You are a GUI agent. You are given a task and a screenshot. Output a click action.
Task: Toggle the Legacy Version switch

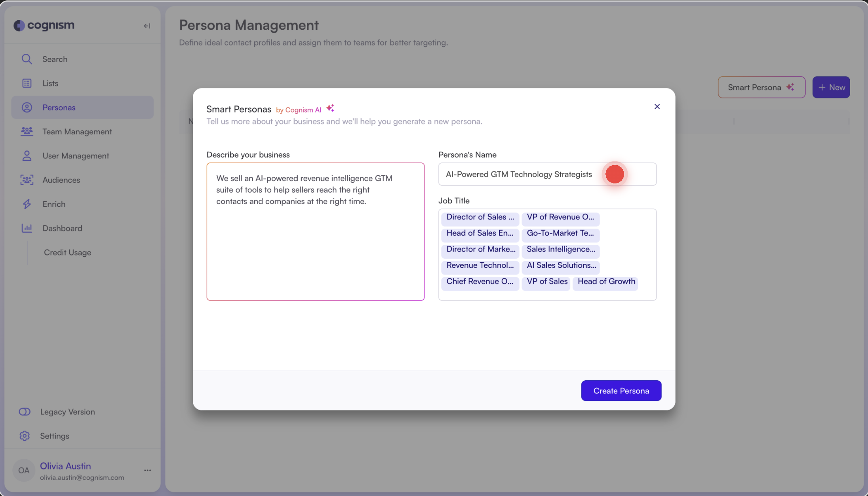click(25, 412)
